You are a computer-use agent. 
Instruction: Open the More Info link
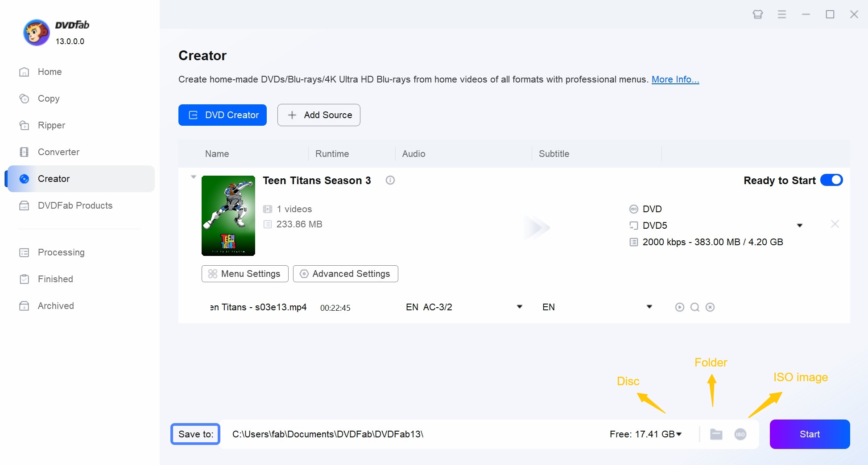[675, 79]
